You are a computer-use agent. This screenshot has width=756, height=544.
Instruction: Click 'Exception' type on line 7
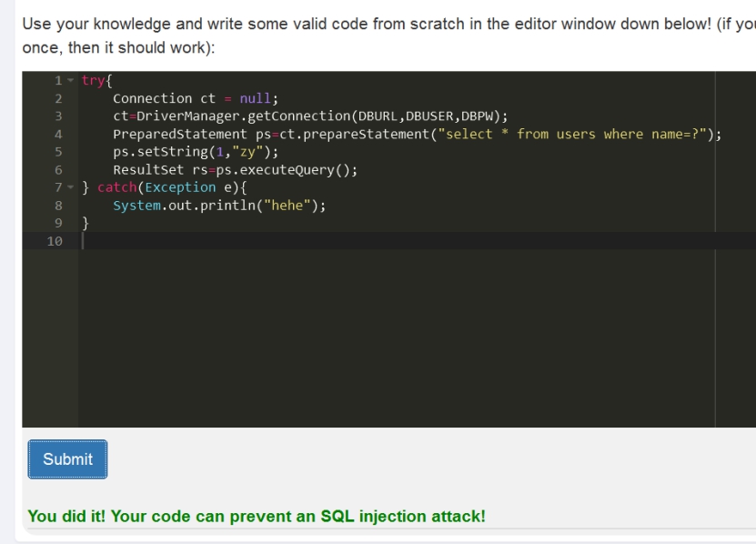(x=180, y=187)
